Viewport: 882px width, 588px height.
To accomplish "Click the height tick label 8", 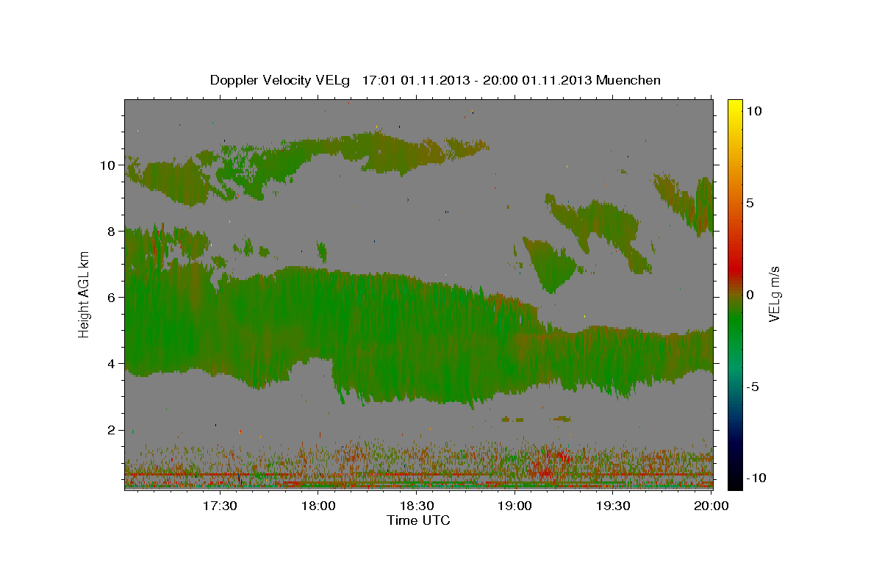I will point(112,231).
